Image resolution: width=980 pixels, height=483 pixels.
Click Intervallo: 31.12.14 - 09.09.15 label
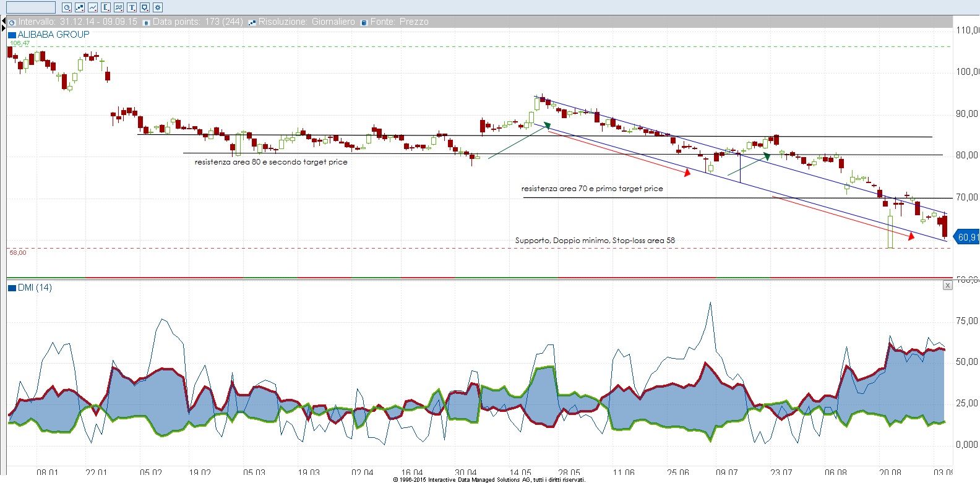click(78, 22)
